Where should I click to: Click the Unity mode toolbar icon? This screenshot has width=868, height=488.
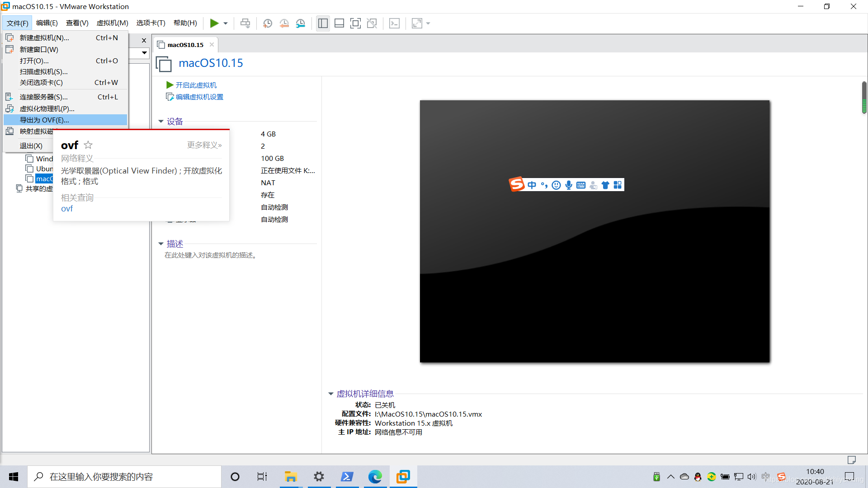click(372, 23)
